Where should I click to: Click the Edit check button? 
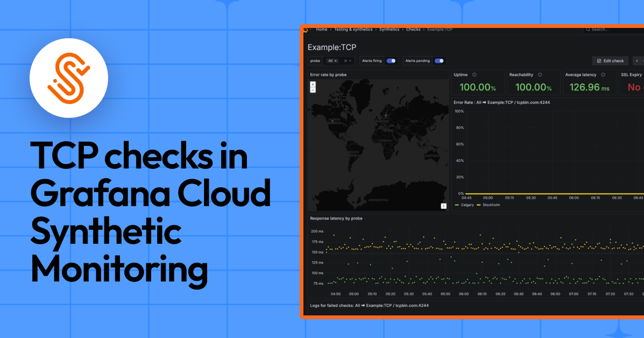[610, 61]
